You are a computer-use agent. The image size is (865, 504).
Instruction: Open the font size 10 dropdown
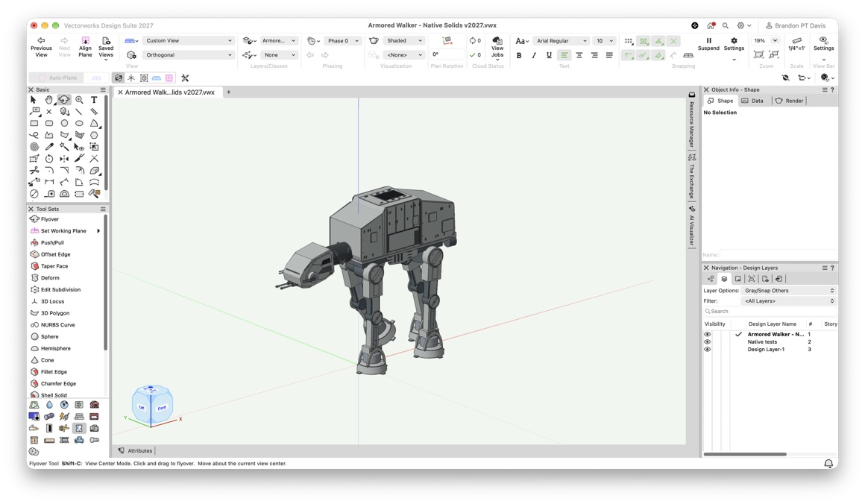coord(604,41)
